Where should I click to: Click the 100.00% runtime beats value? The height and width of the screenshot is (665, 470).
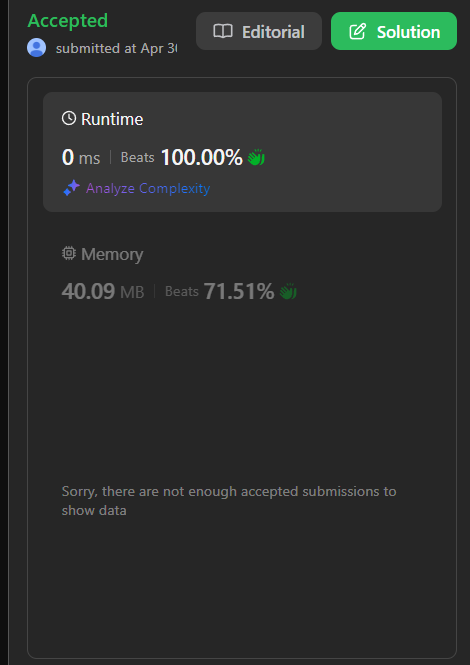click(x=201, y=157)
